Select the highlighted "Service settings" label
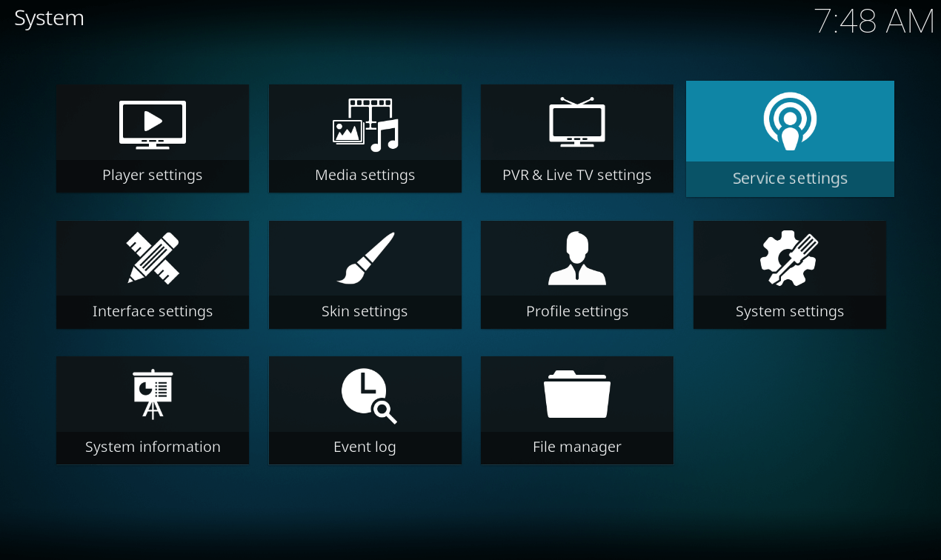Screen dimensions: 941x560 pos(790,179)
